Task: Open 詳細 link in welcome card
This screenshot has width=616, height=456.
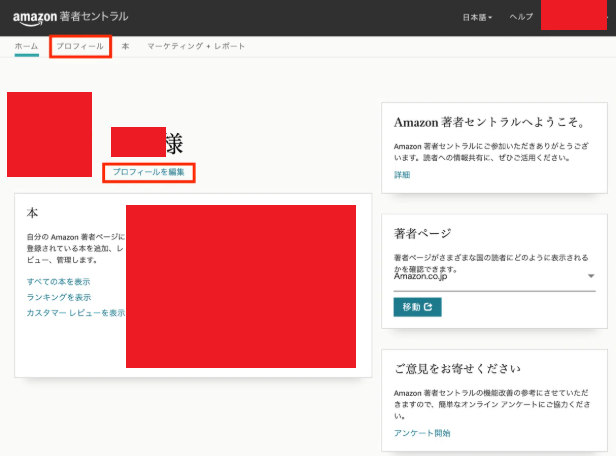Action: (402, 175)
